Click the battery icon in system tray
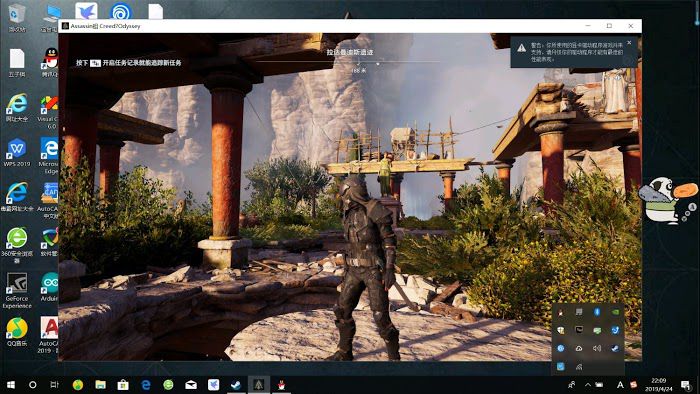700x394 pixels. 599,385
